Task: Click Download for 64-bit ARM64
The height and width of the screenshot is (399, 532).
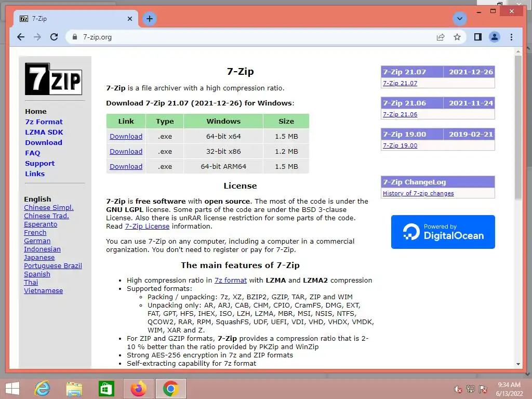Action: click(126, 167)
